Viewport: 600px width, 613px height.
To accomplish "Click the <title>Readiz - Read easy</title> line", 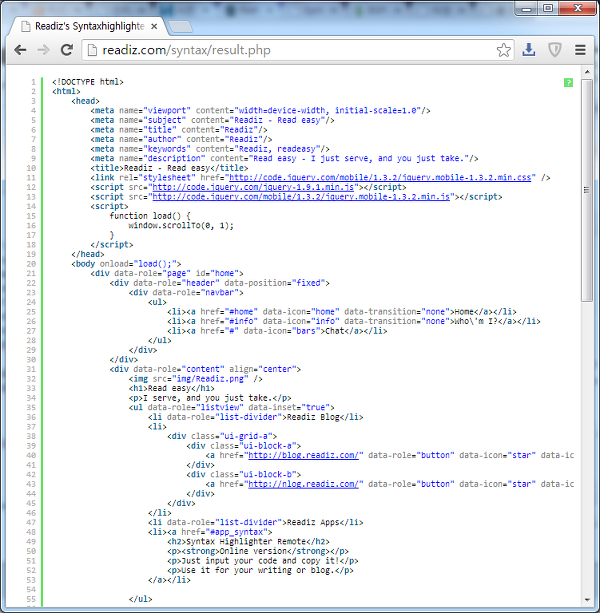I will click(169, 168).
